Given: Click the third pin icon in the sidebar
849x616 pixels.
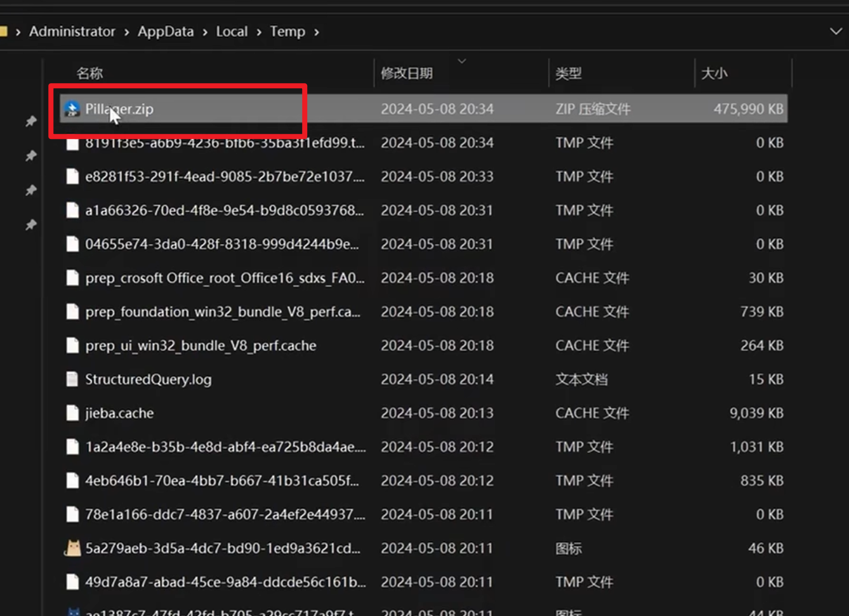Looking at the screenshot, I should click(x=30, y=190).
